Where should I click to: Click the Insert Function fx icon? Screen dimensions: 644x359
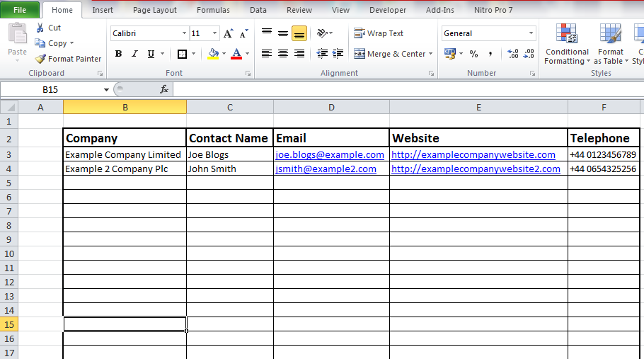point(164,89)
